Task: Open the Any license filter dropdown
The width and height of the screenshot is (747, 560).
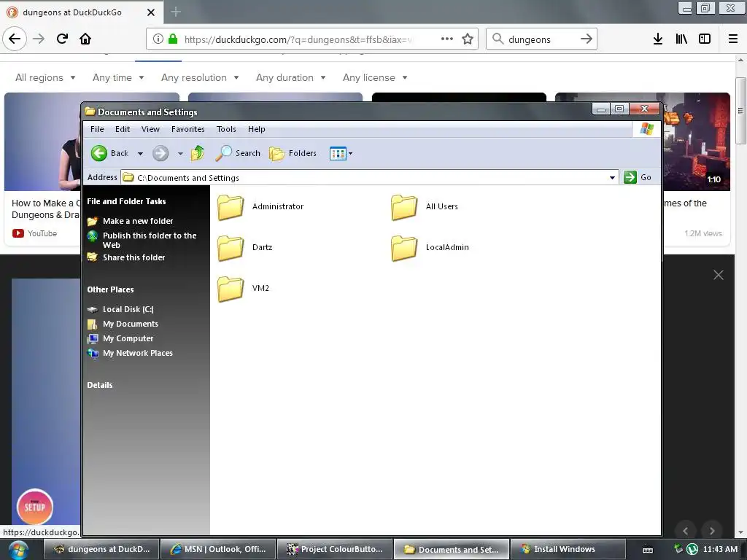Action: click(375, 77)
